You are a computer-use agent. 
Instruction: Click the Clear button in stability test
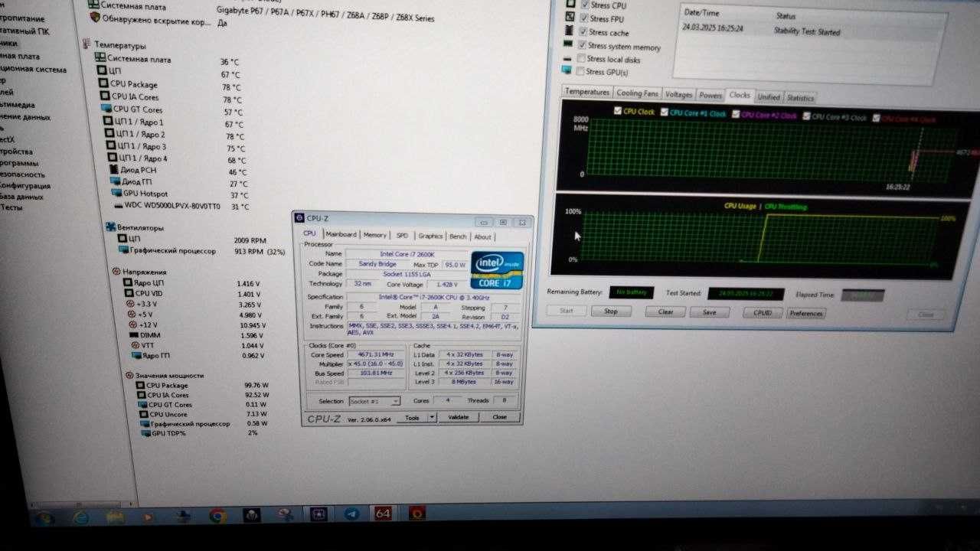(x=665, y=311)
